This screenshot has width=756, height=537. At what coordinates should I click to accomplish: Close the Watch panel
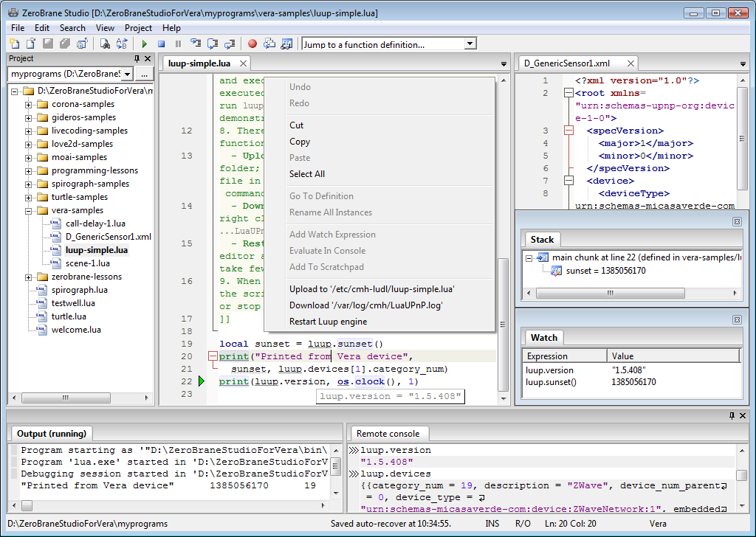point(737,320)
